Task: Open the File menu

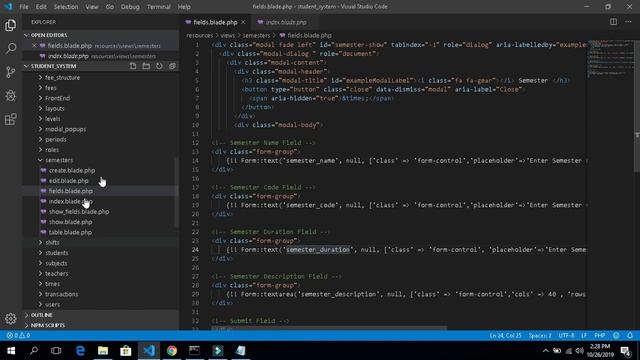Action: 24,7
